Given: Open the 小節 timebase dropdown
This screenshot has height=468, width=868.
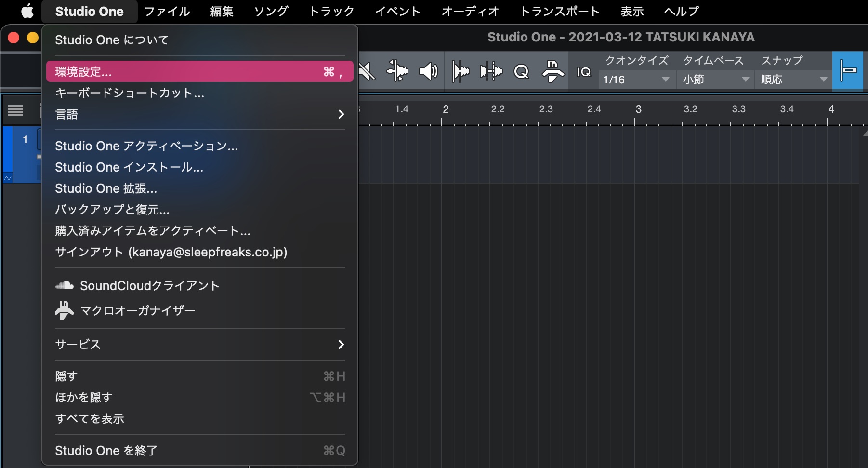Looking at the screenshot, I should click(x=716, y=80).
